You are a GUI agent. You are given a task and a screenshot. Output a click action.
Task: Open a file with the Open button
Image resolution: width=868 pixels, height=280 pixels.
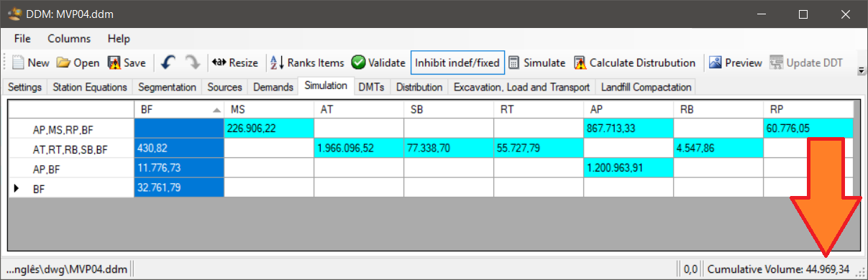pyautogui.click(x=78, y=62)
